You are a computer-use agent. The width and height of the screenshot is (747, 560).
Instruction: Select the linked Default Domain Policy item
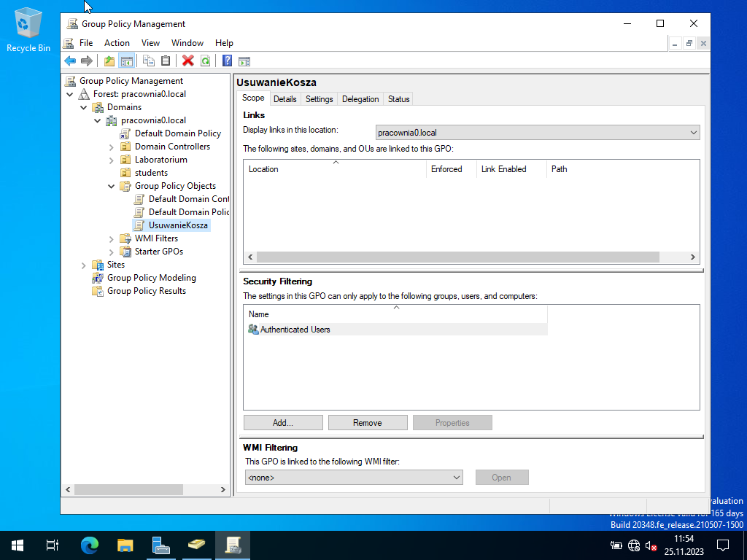point(178,133)
